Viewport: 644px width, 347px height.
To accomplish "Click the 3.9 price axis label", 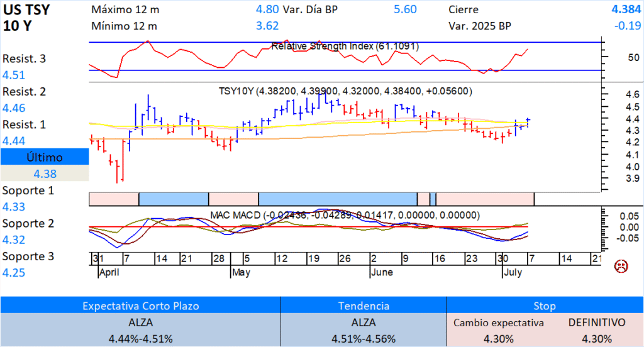I will tap(633, 179).
